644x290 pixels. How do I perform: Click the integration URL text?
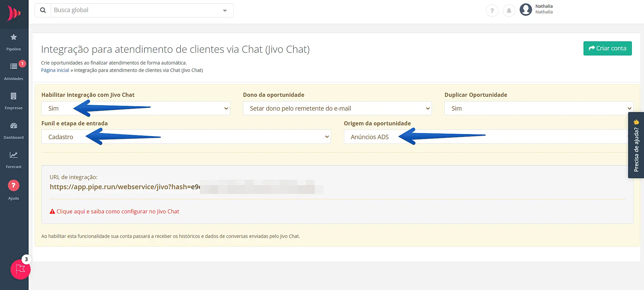point(125,187)
